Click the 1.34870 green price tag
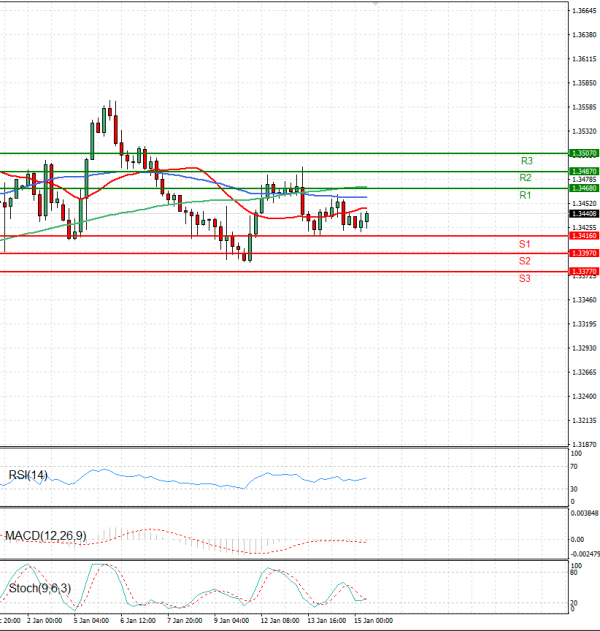This screenshot has height=631, width=600. pos(583,172)
